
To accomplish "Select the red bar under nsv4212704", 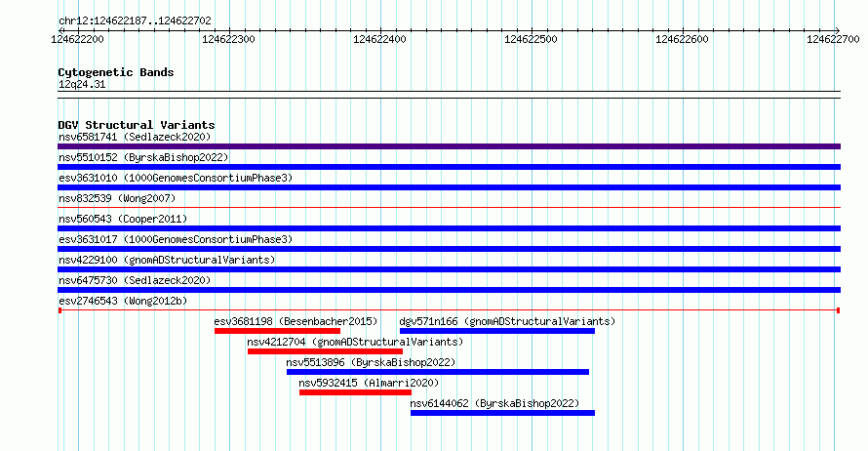I will coord(325,351).
